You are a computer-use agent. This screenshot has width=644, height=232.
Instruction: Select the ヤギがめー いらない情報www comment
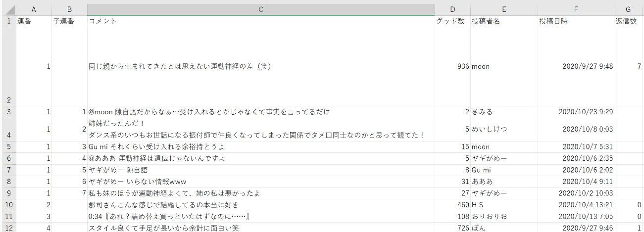261,182
